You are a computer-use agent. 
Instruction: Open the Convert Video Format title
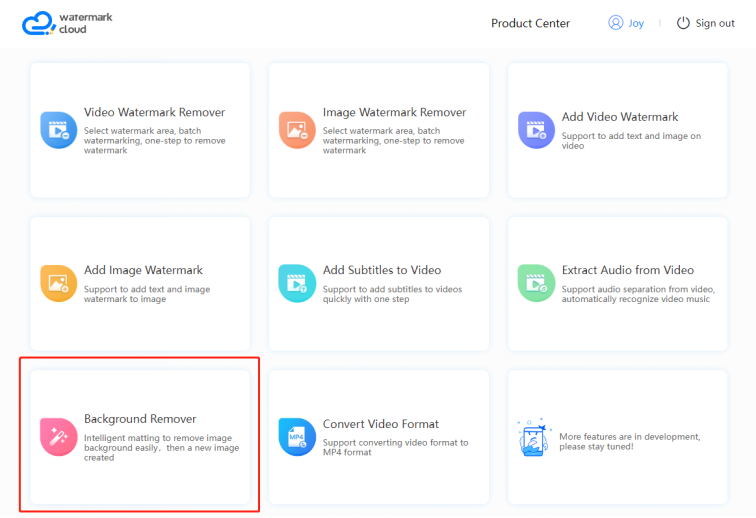[x=381, y=424]
